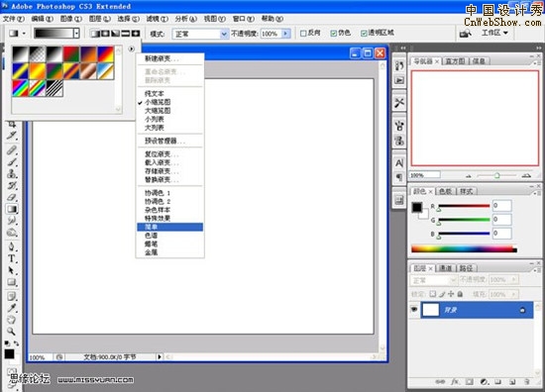Select the Reflected gradient style icon

point(125,34)
